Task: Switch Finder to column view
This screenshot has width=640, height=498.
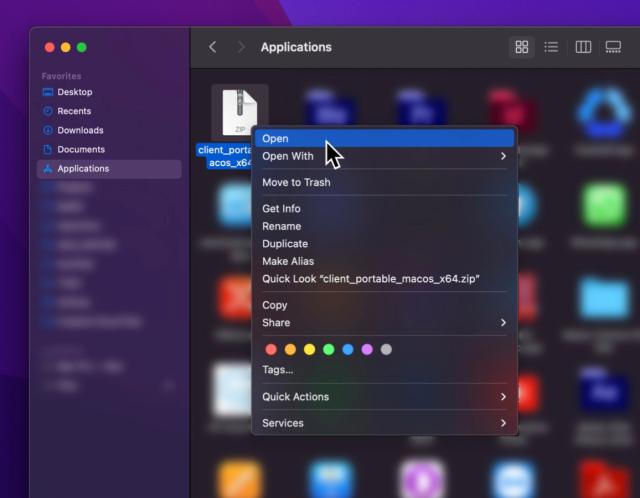Action: 583,47
